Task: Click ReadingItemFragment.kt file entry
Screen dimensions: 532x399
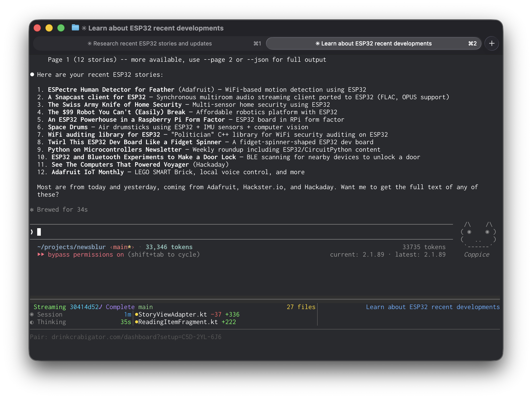Action: 178,322
